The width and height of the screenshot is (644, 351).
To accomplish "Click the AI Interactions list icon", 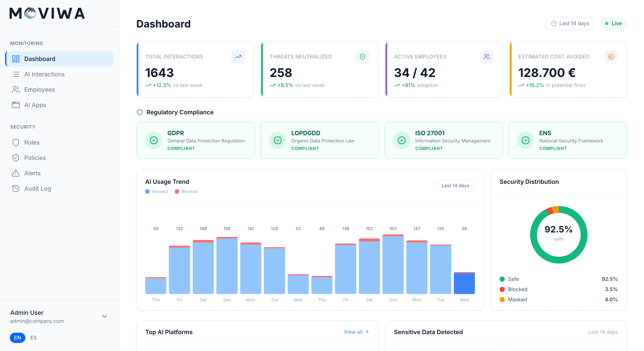I will pos(16,74).
